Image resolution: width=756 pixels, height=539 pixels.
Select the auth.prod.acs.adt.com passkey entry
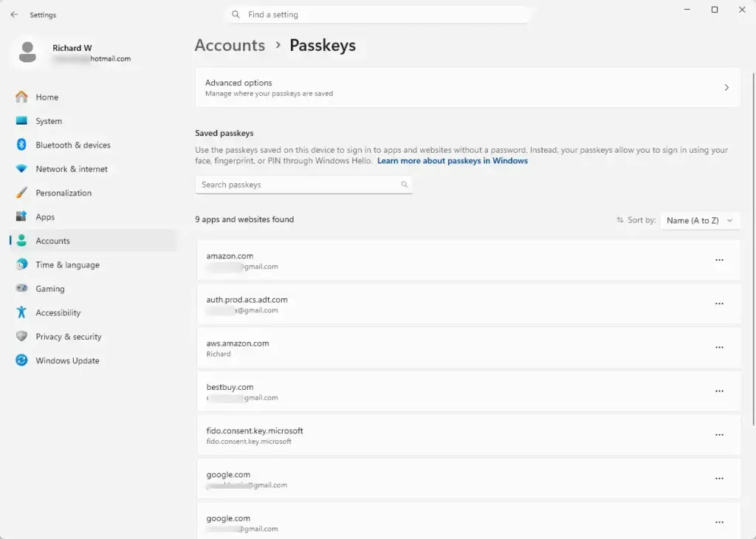(x=468, y=304)
